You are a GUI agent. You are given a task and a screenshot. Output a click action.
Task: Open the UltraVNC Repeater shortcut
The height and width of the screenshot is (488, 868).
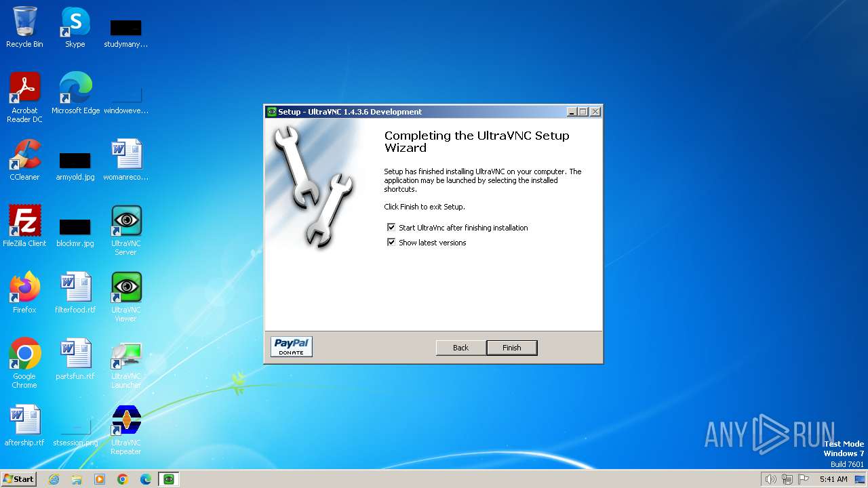tap(125, 430)
